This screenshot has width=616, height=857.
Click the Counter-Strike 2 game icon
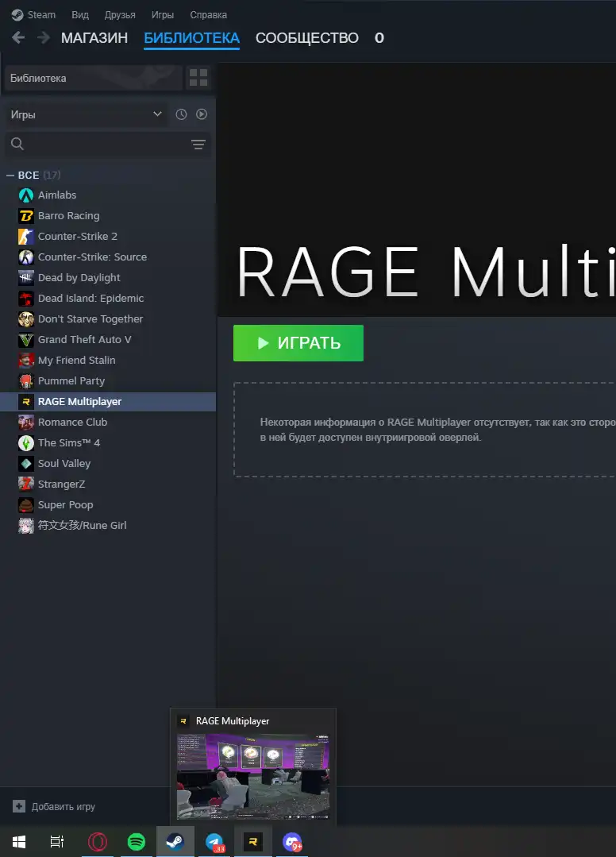tap(25, 236)
